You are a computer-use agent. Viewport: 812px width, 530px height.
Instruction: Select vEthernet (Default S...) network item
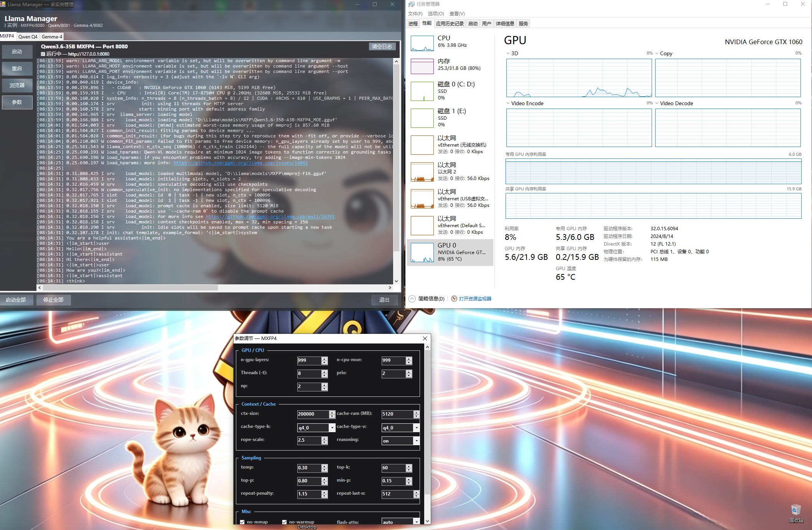click(450, 225)
